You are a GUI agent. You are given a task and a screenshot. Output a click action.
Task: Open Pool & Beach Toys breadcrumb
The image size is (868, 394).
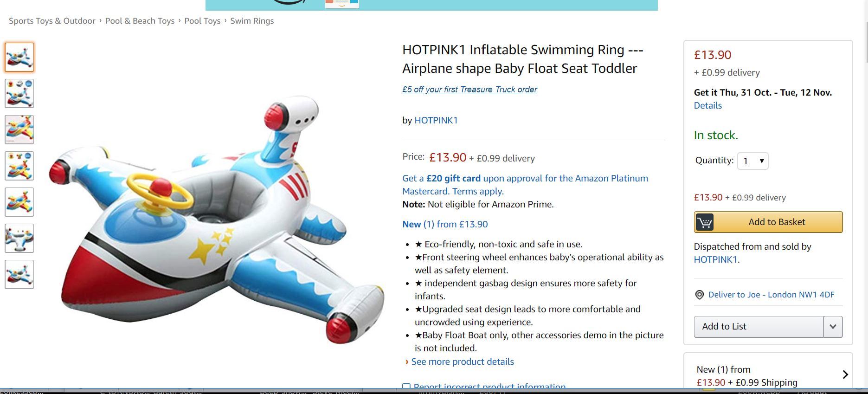[140, 21]
